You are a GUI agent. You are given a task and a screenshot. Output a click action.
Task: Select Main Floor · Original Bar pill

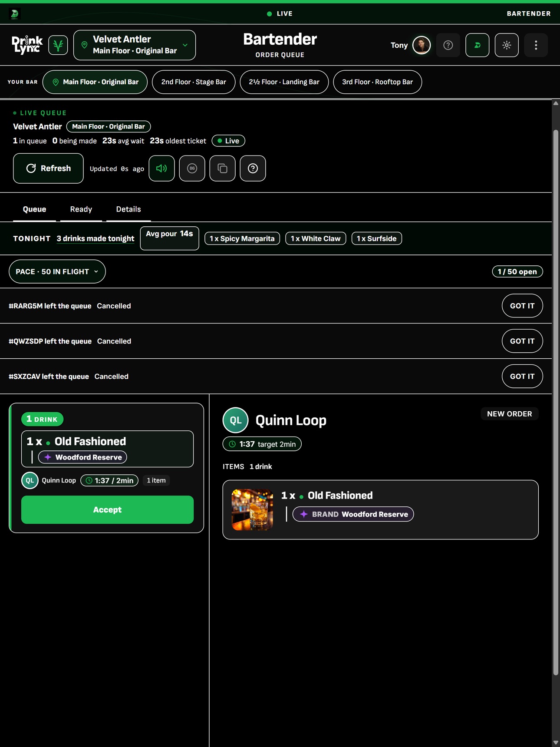[95, 82]
